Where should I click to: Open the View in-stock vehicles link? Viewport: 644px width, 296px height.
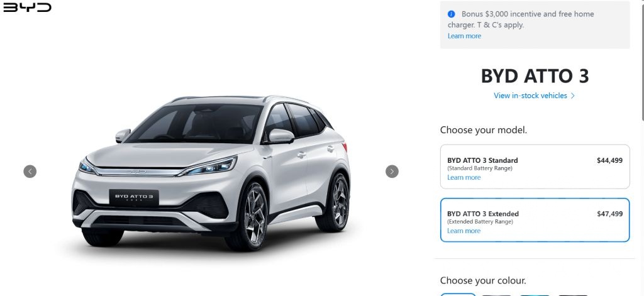[x=530, y=96]
